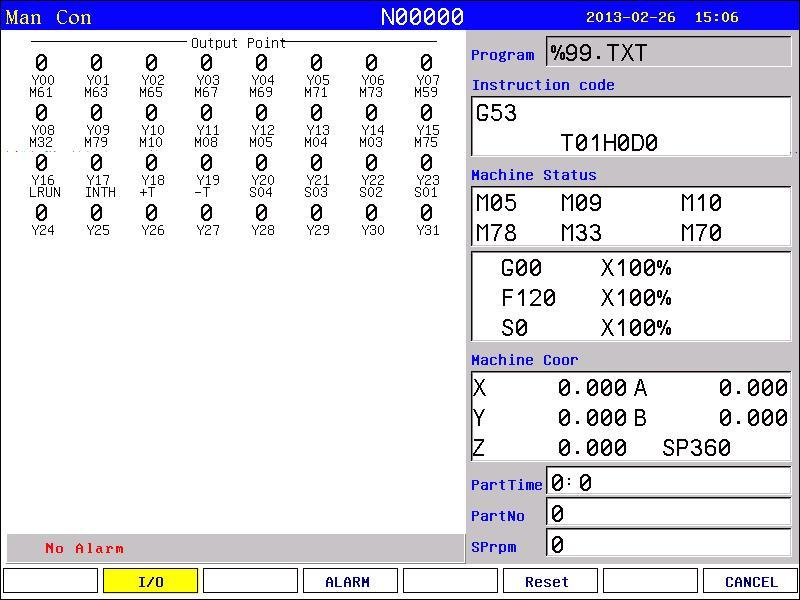Click the F120 feed rate override row

pyautogui.click(x=586, y=297)
